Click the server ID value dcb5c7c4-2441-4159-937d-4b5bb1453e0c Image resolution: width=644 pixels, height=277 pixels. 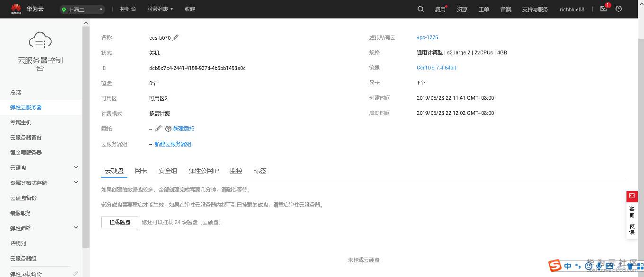pyautogui.click(x=197, y=68)
